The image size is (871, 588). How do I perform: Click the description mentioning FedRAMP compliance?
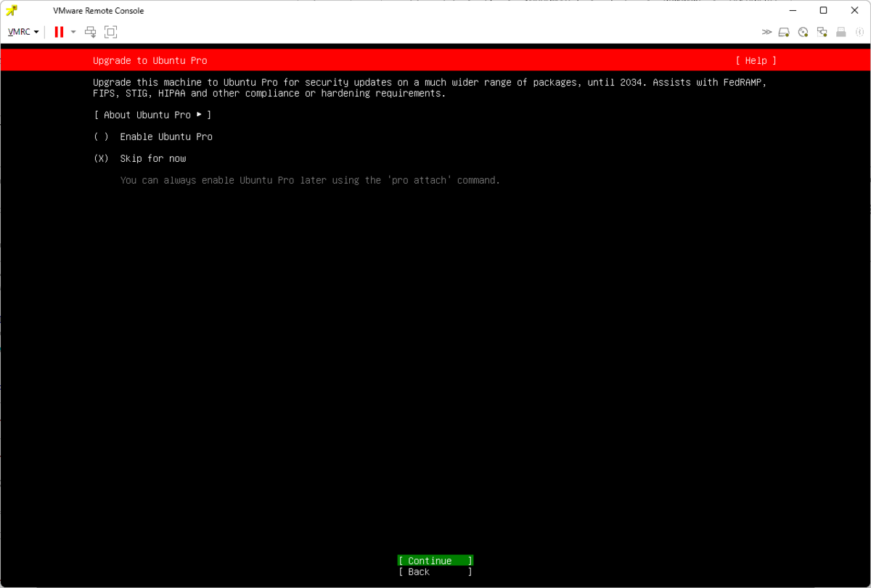[x=430, y=88]
